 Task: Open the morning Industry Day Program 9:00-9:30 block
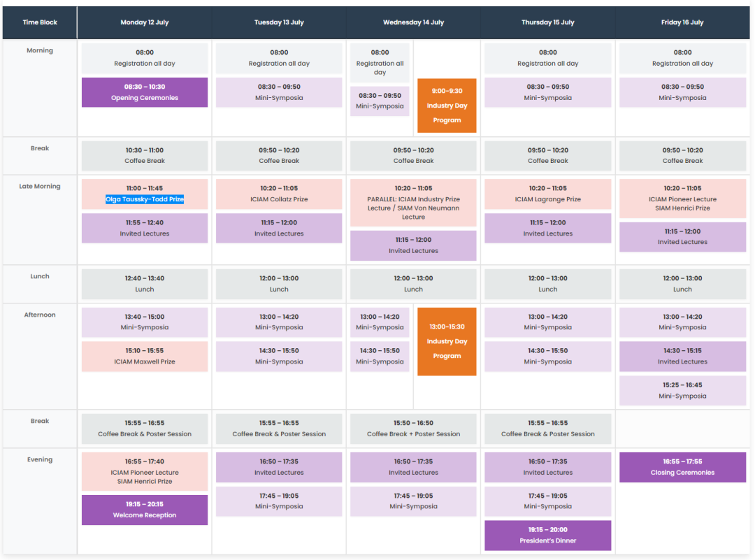[447, 106]
